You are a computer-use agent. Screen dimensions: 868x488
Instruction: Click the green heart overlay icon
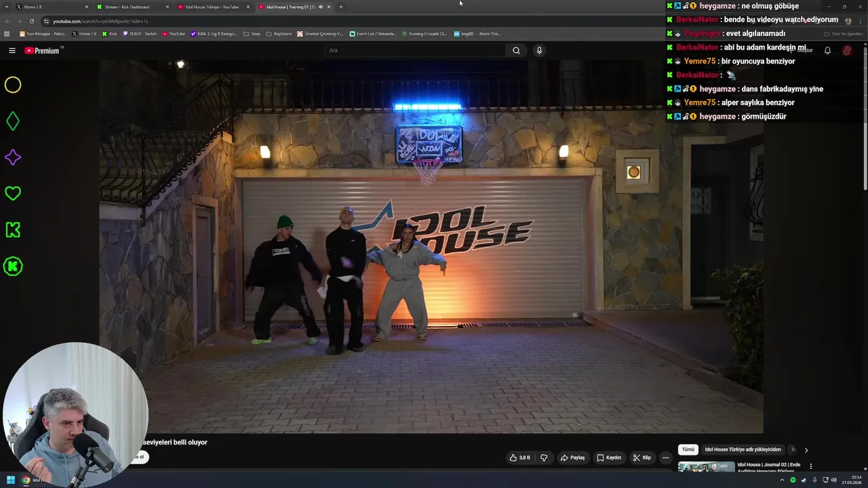pyautogui.click(x=13, y=194)
